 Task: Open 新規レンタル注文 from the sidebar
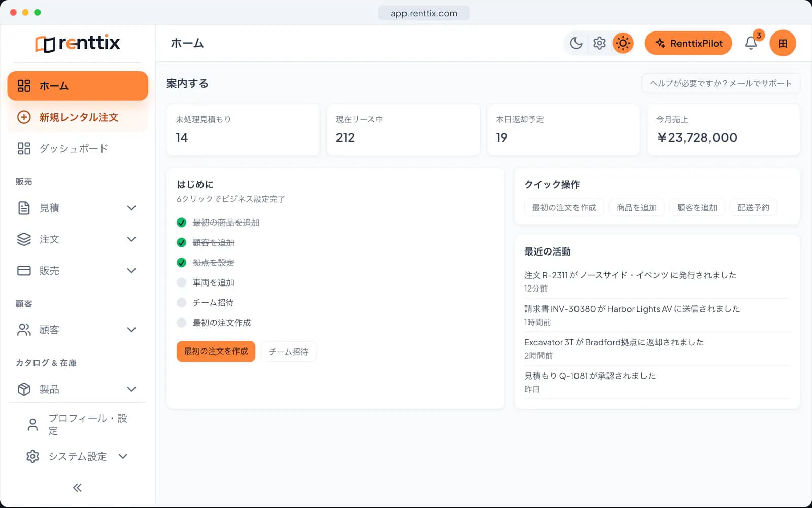78,117
